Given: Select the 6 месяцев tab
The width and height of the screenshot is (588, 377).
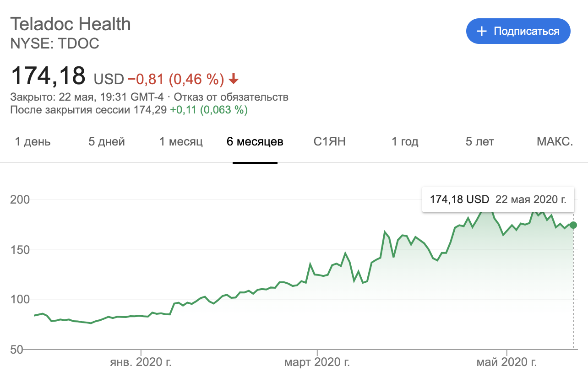Looking at the screenshot, I should point(255,142).
